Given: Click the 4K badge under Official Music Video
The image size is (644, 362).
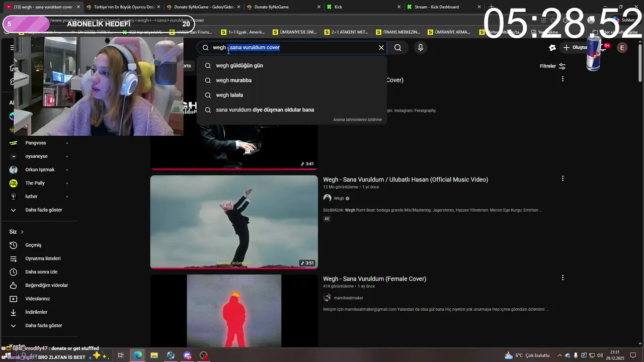Looking at the screenshot, I should click(x=327, y=219).
